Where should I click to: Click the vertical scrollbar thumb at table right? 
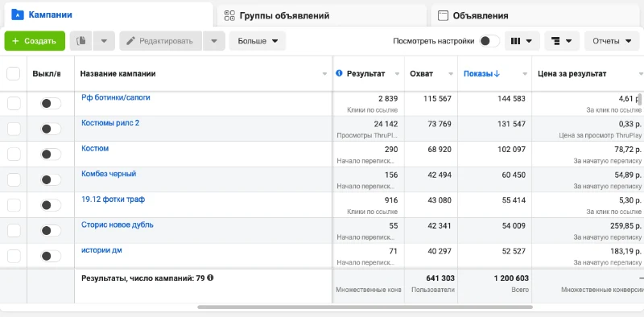[x=640, y=99]
